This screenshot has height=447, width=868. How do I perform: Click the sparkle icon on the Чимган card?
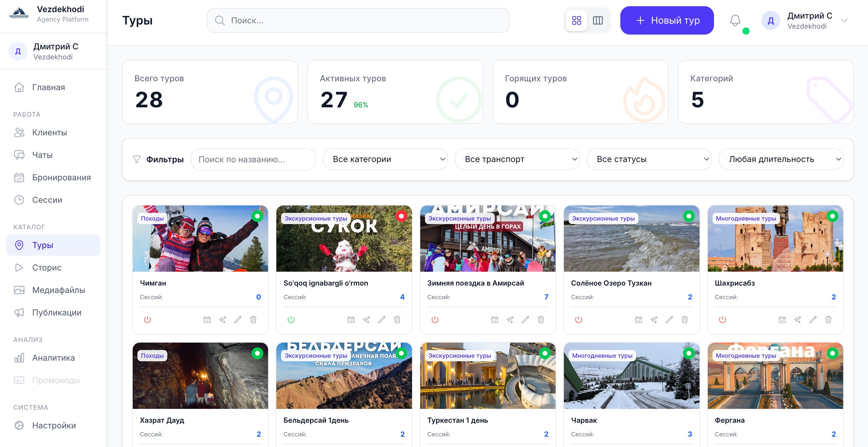click(222, 320)
